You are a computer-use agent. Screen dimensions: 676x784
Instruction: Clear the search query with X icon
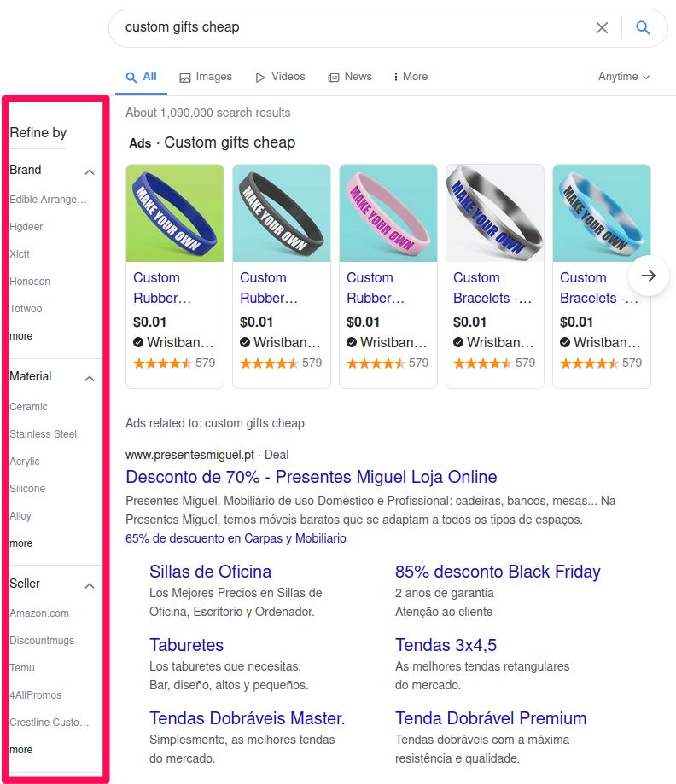click(602, 28)
